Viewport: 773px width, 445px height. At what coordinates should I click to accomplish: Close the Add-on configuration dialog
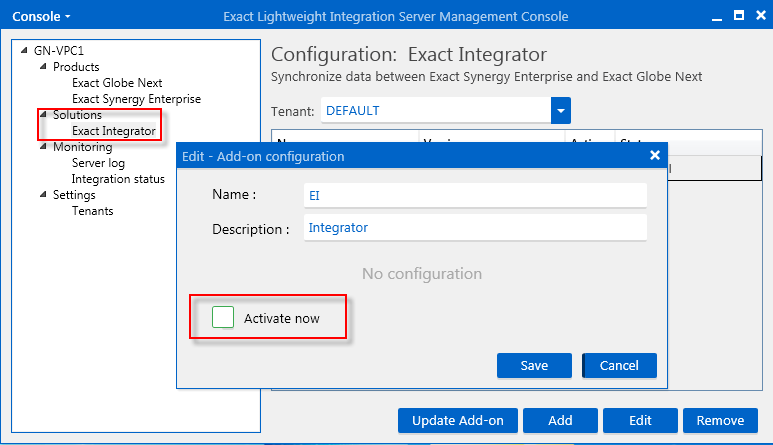(x=655, y=156)
